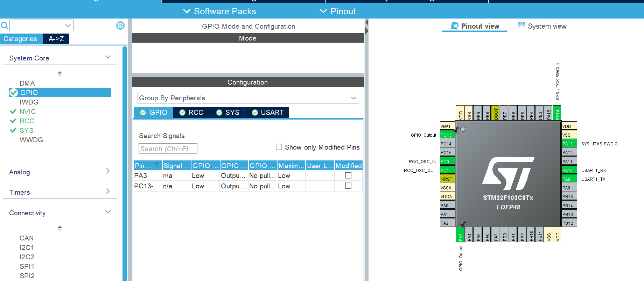Open the categories settings gear
Viewport: 644px width, 281px height.
[120, 25]
